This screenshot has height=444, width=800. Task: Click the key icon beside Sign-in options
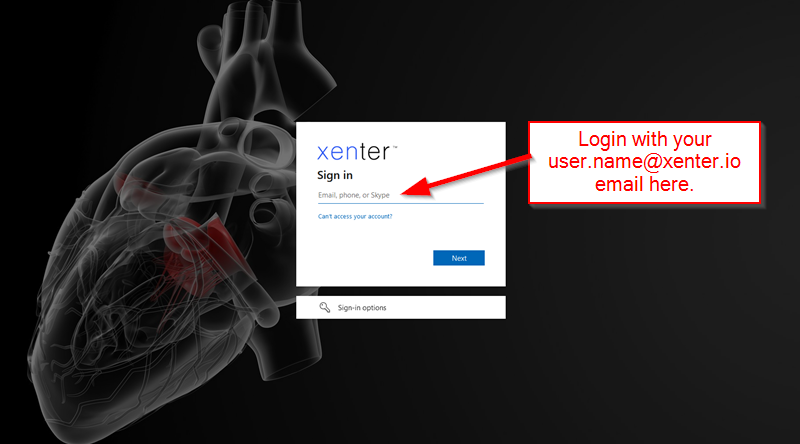[x=324, y=307]
